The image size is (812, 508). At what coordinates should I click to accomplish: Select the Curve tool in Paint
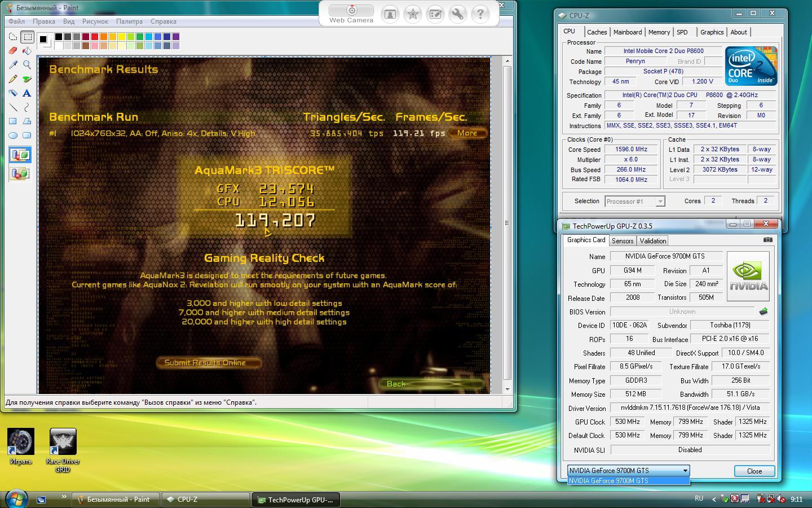27,107
